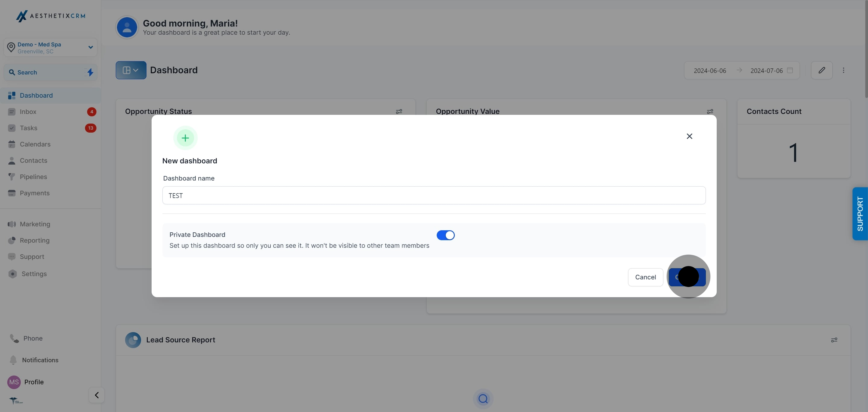Open Tasks in the sidebar
868x412 pixels.
click(x=51, y=128)
